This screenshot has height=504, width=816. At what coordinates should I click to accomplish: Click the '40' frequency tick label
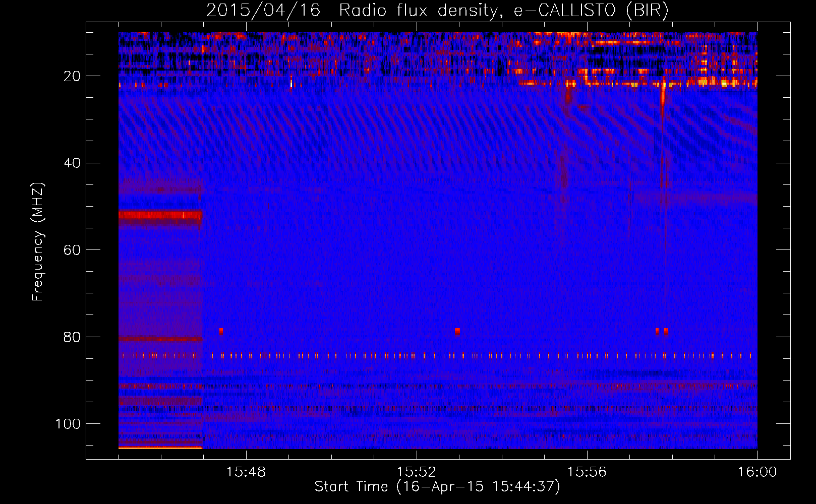coord(72,163)
